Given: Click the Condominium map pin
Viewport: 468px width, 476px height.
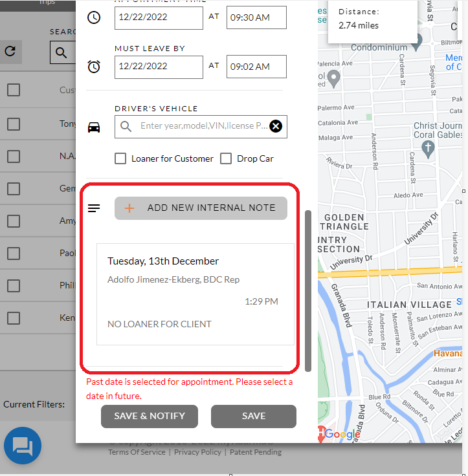Looking at the screenshot, I should point(417,41).
